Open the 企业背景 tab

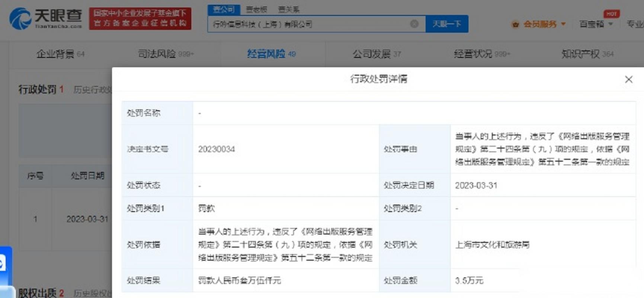(x=60, y=54)
